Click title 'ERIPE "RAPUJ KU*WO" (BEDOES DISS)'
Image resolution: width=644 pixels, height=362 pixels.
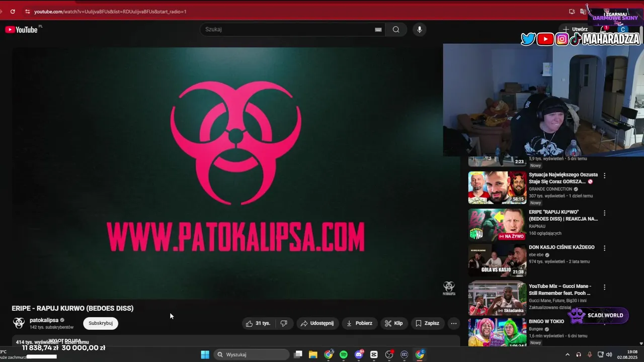click(563, 215)
